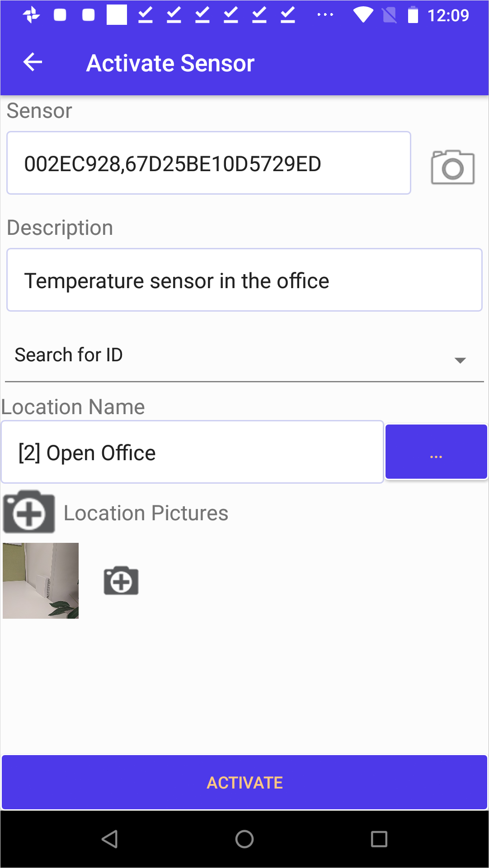Screen dimensions: 489x868
Task: Edit the Sensor ID field
Action: tap(208, 163)
